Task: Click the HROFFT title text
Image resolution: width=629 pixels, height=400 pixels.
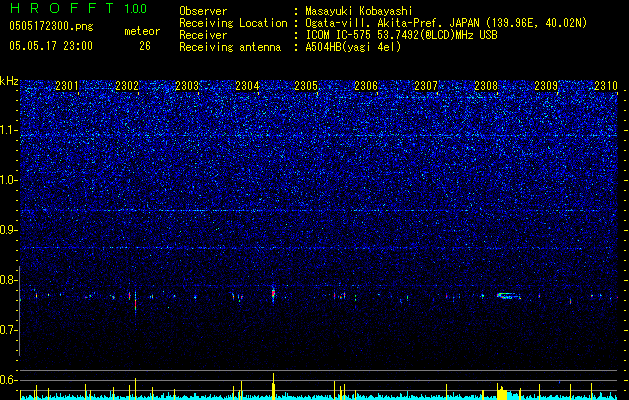Action: point(62,8)
